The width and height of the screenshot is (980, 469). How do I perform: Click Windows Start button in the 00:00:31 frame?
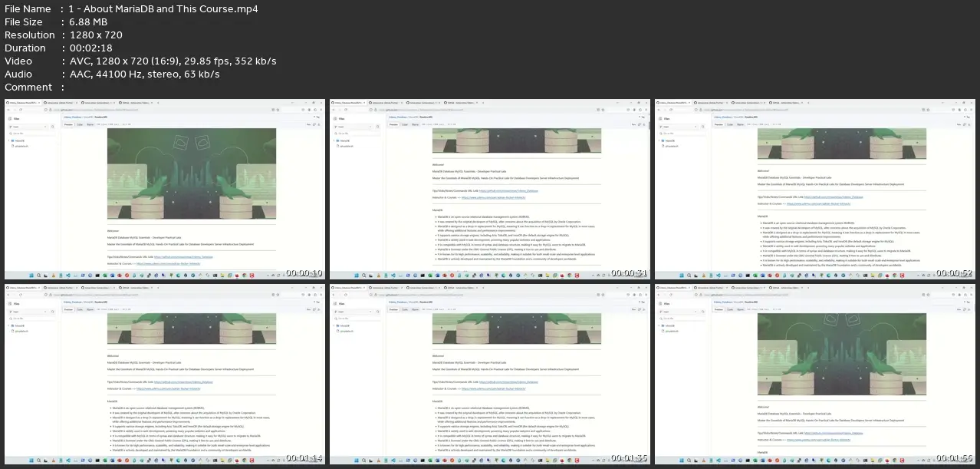click(357, 276)
